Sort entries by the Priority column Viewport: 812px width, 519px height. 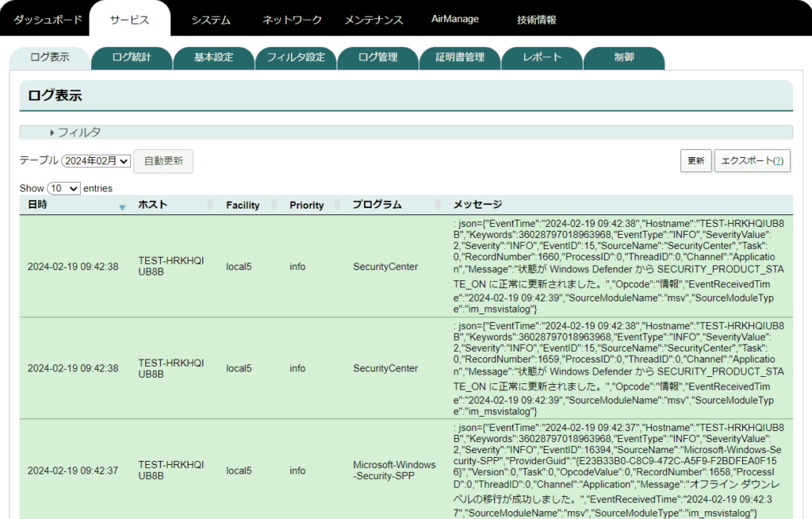pyautogui.click(x=336, y=205)
